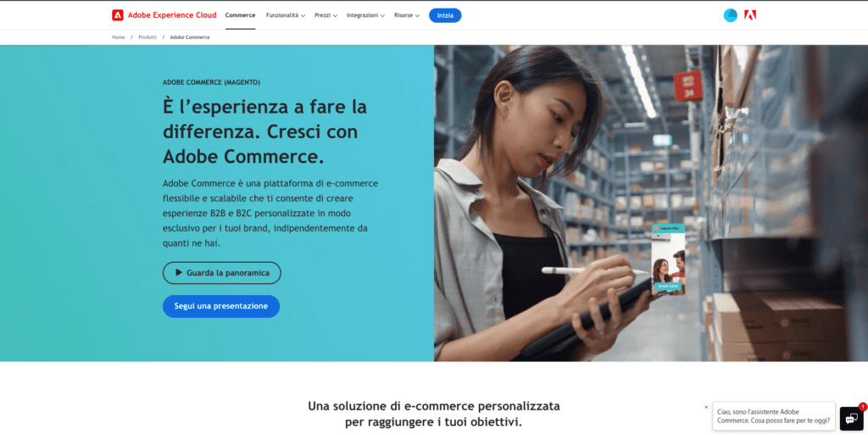The image size is (868, 435).
Task: Click the assistant greeting message bubble
Action: (773, 416)
